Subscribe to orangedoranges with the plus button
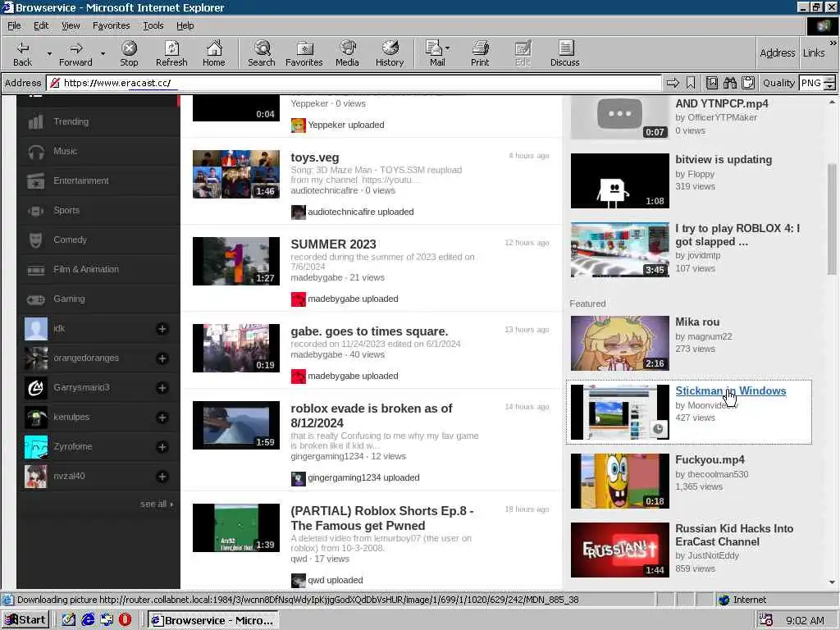The image size is (840, 630). pos(162,358)
